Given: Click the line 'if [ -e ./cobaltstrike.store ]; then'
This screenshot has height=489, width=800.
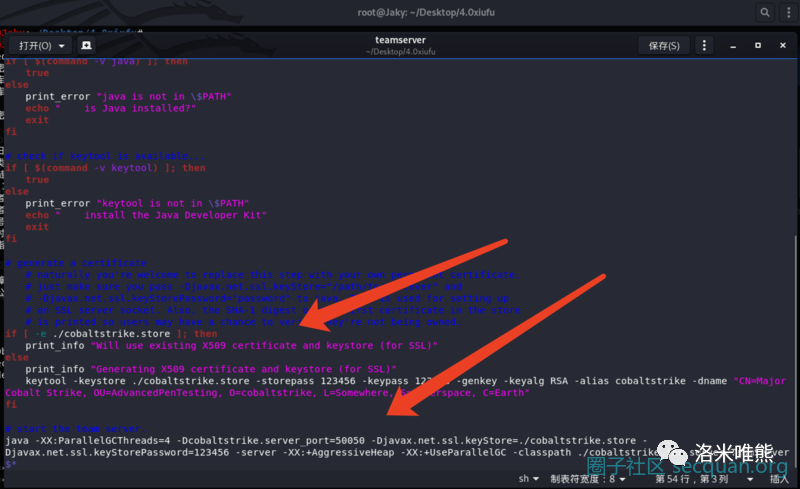Looking at the screenshot, I should pos(111,334).
